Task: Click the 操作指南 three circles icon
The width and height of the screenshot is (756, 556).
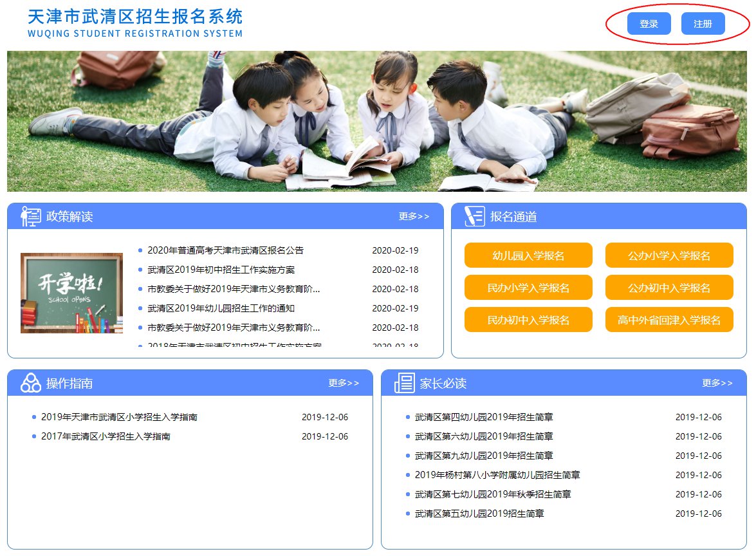Action: pyautogui.click(x=30, y=383)
